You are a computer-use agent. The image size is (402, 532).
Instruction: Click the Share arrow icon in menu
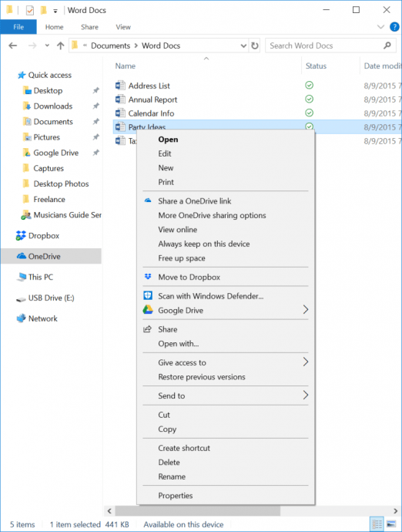pos(147,329)
